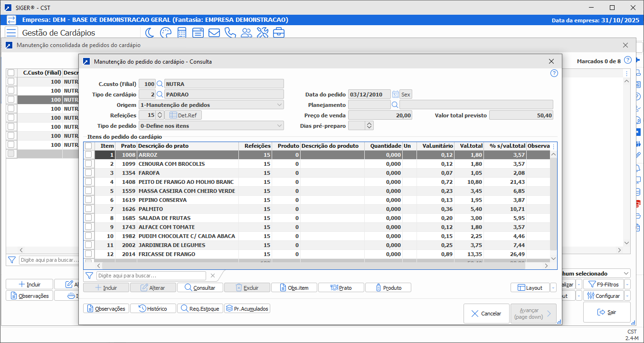Open the tools wrench icon
Screen dimensions: 644x343
262,33
